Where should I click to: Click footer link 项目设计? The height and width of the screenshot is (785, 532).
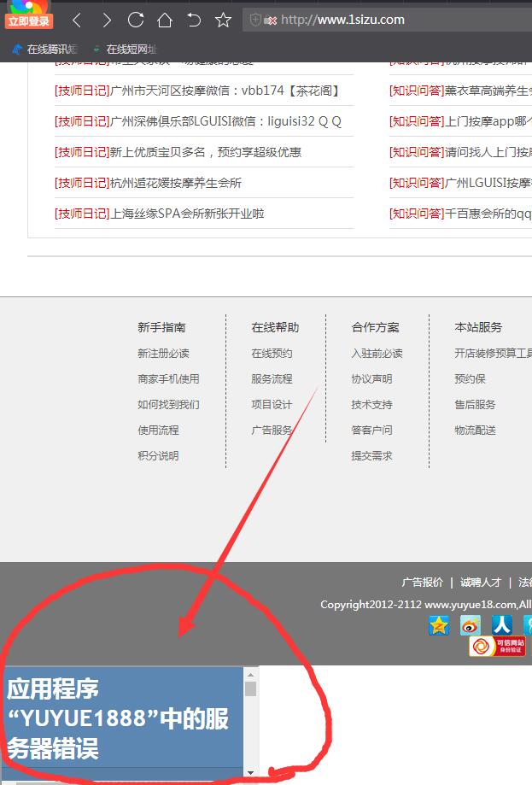(x=272, y=405)
